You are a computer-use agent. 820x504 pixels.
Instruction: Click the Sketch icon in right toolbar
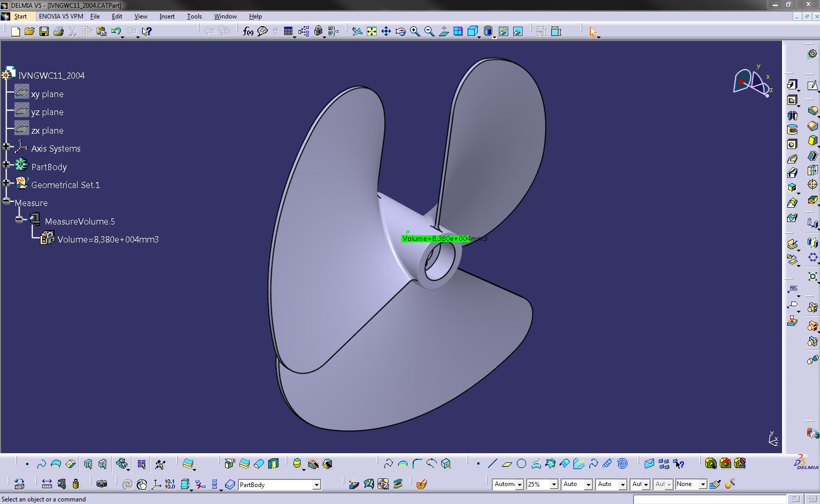[812, 85]
